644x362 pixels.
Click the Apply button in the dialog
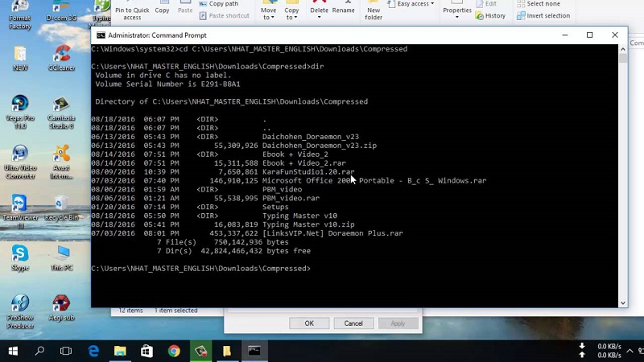click(x=398, y=323)
